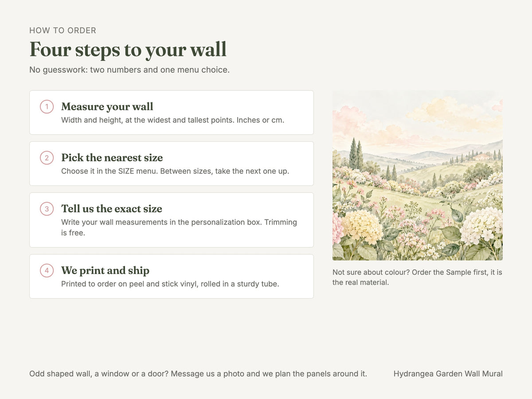Image resolution: width=532 pixels, height=399 pixels.
Task: Select the "Tell us the exact size" heading
Action: (112, 209)
